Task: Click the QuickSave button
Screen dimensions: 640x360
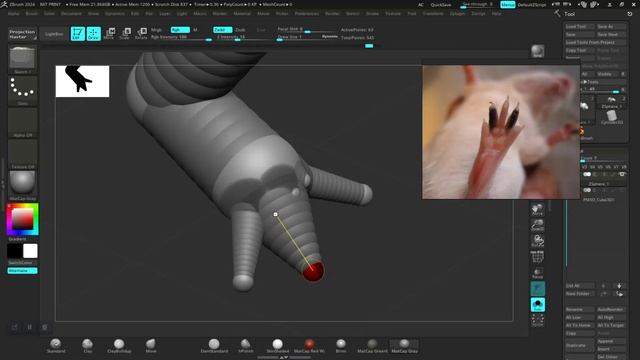Action: [441, 5]
